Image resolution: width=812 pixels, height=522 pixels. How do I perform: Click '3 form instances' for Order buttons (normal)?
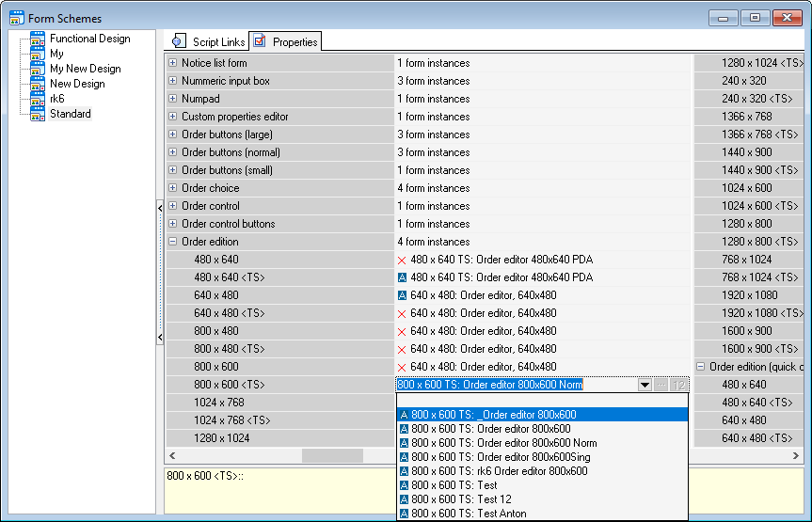[x=434, y=152]
